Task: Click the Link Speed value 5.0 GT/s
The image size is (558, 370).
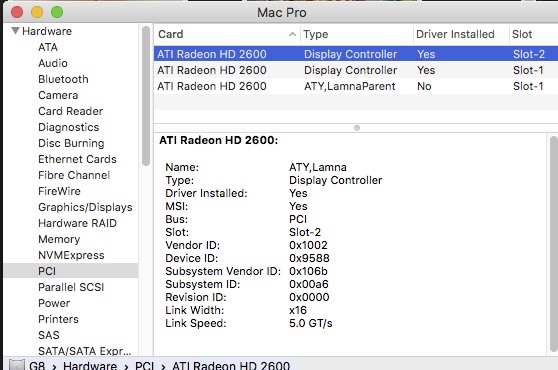Action: 311,323
